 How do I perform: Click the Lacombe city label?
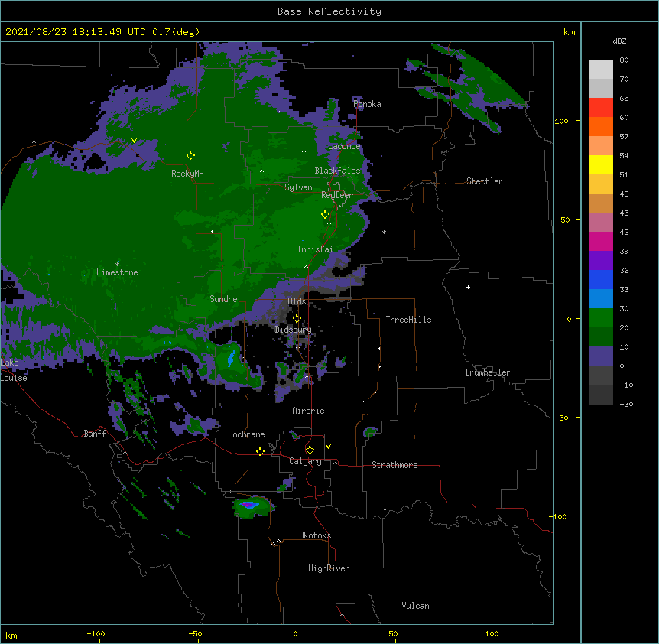pos(344,146)
